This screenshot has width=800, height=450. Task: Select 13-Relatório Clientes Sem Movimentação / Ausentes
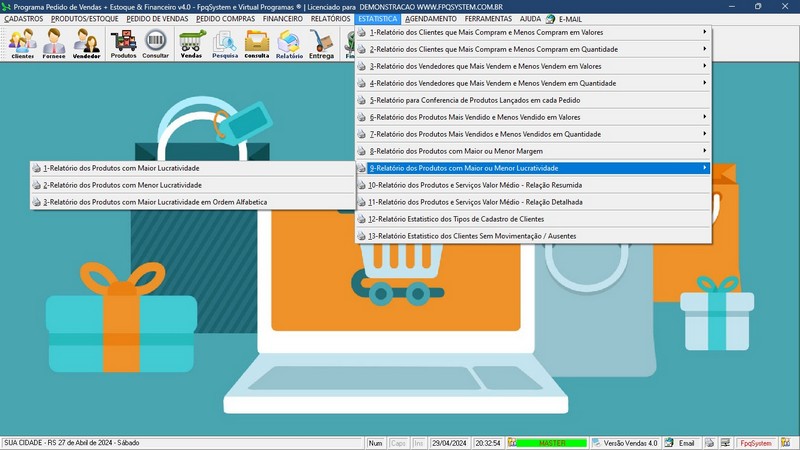tap(533, 236)
